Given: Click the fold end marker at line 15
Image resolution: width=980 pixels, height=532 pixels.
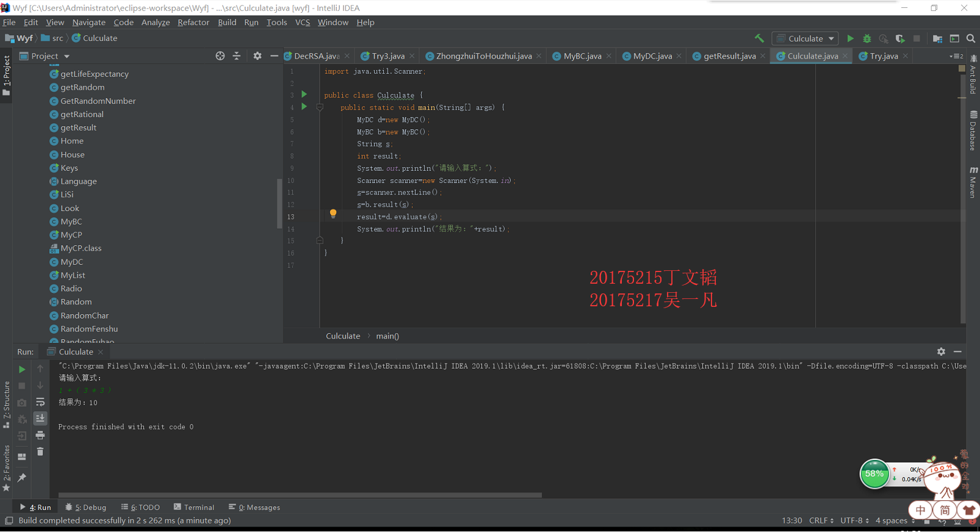Looking at the screenshot, I should (319, 241).
